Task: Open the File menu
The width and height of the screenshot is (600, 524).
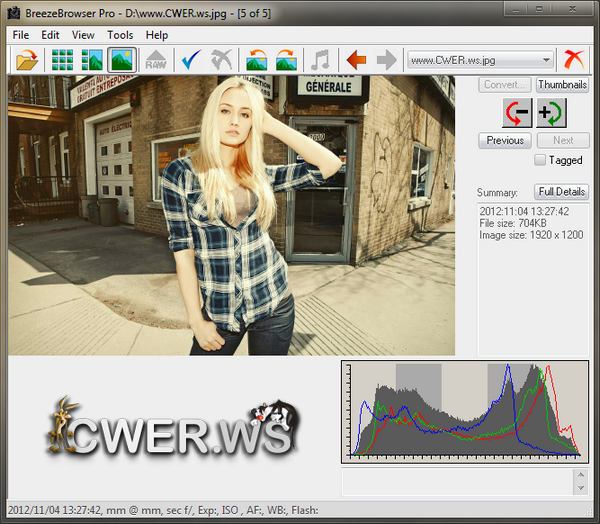Action: 21,35
